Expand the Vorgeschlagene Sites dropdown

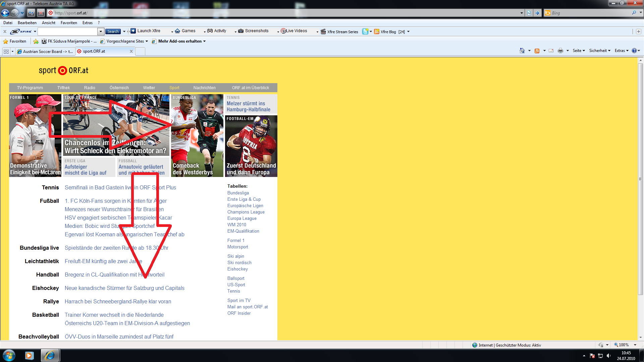147,41
